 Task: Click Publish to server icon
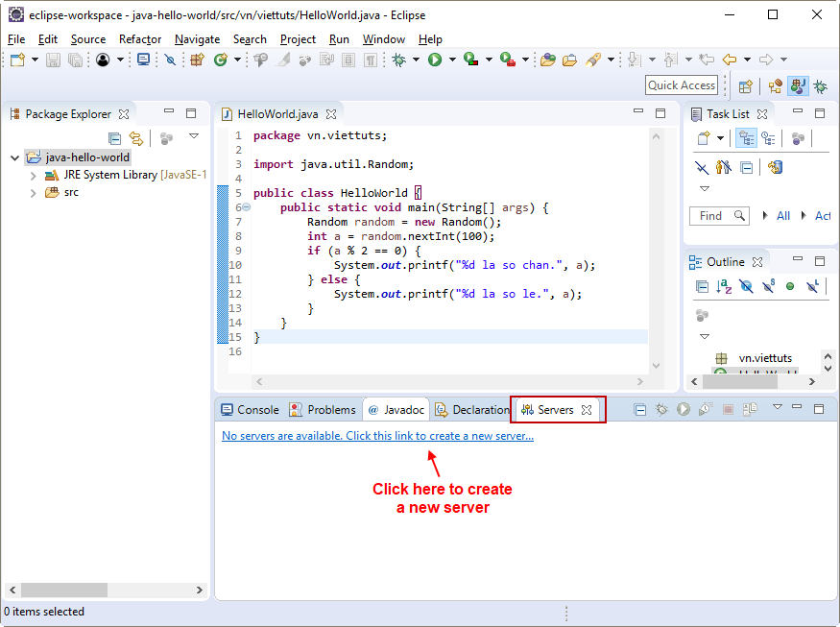point(750,409)
